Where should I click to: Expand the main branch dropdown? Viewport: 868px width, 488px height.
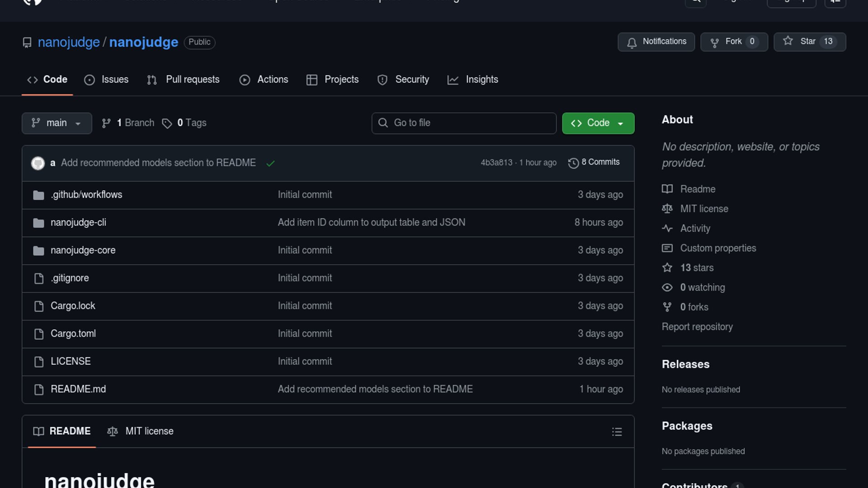(x=57, y=123)
